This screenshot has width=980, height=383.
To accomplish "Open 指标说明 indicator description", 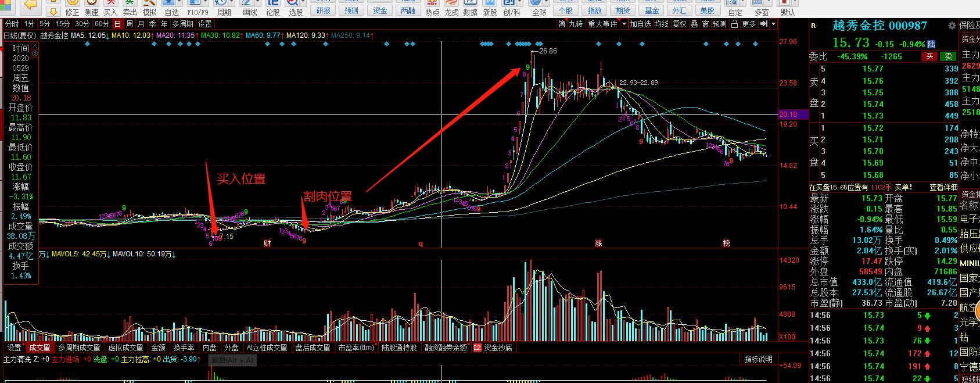I will [759, 359].
